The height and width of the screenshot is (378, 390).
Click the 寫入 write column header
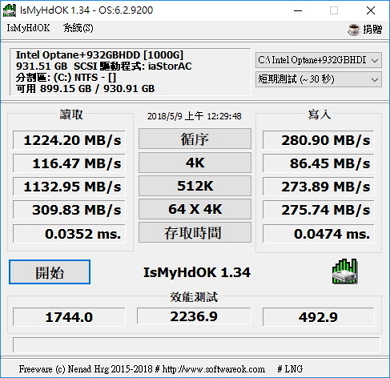(319, 115)
